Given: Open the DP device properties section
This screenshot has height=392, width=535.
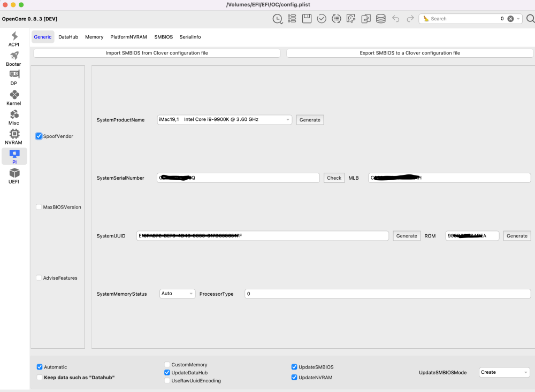Looking at the screenshot, I should pos(14,78).
